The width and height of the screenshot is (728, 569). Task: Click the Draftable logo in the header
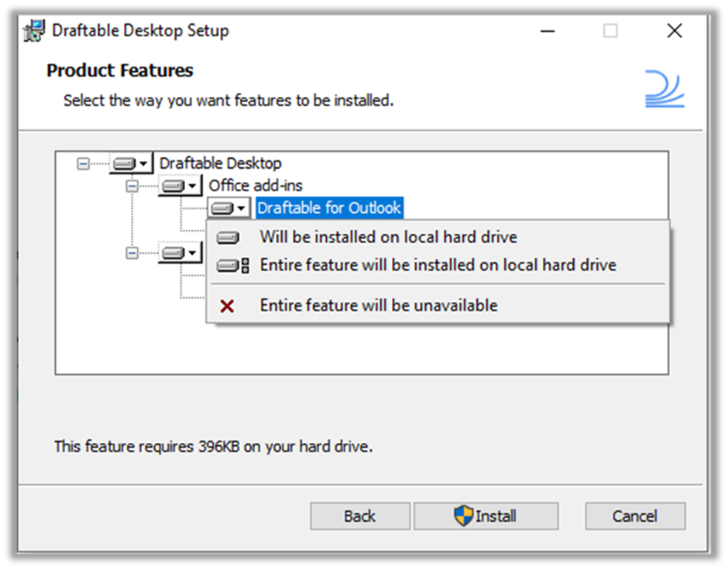click(664, 89)
